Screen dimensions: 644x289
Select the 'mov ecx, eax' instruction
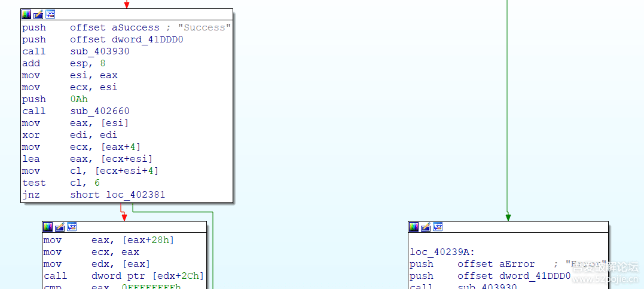[x=91, y=252]
